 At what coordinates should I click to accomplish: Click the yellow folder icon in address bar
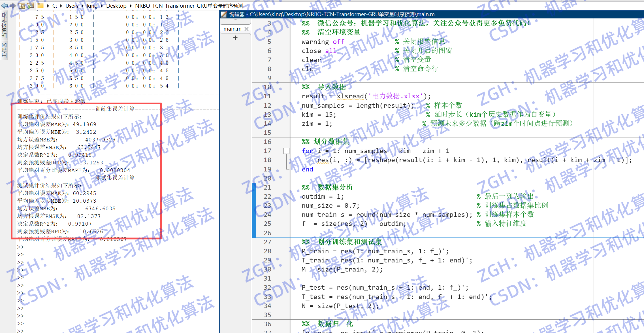click(x=41, y=5)
